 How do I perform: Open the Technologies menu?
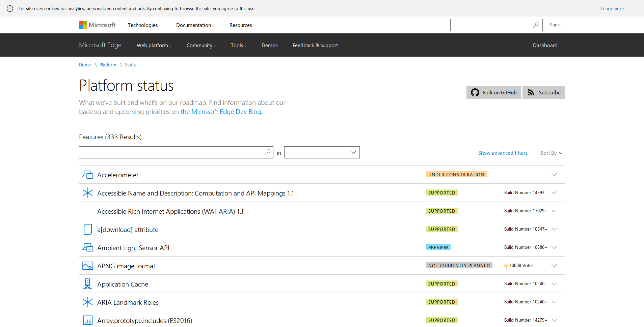click(x=144, y=25)
